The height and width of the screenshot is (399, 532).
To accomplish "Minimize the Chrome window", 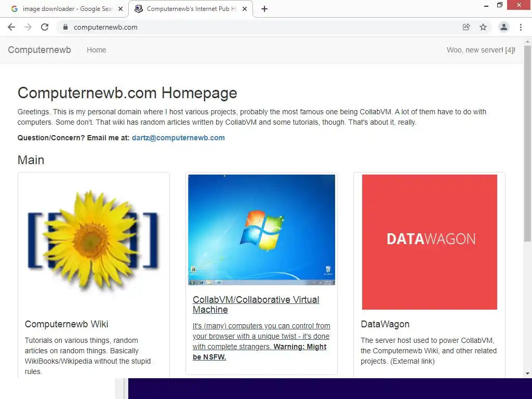I will (486, 5).
